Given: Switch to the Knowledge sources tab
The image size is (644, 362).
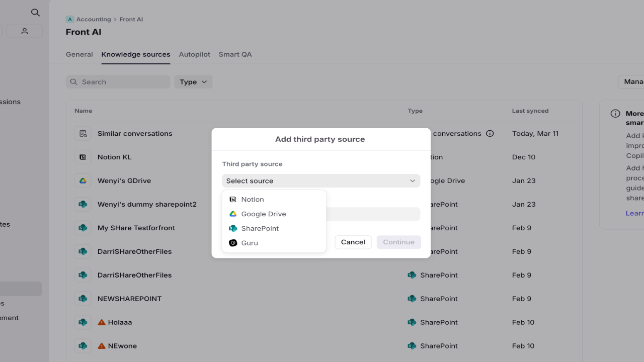Looking at the screenshot, I should (136, 54).
